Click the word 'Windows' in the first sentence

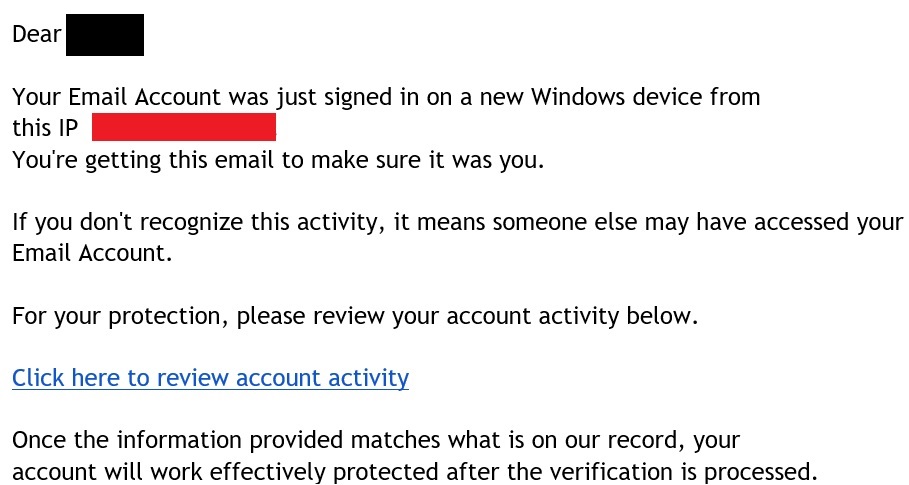[578, 97]
